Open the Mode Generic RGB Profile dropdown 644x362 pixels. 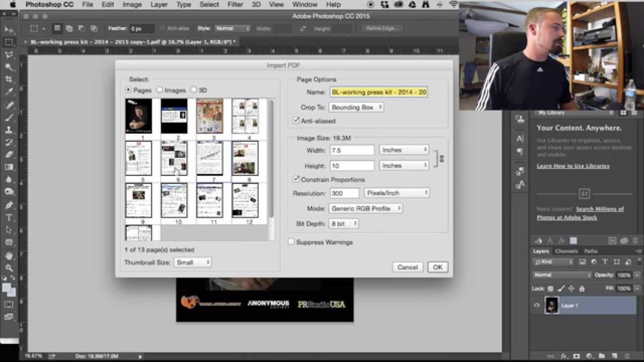pos(366,208)
